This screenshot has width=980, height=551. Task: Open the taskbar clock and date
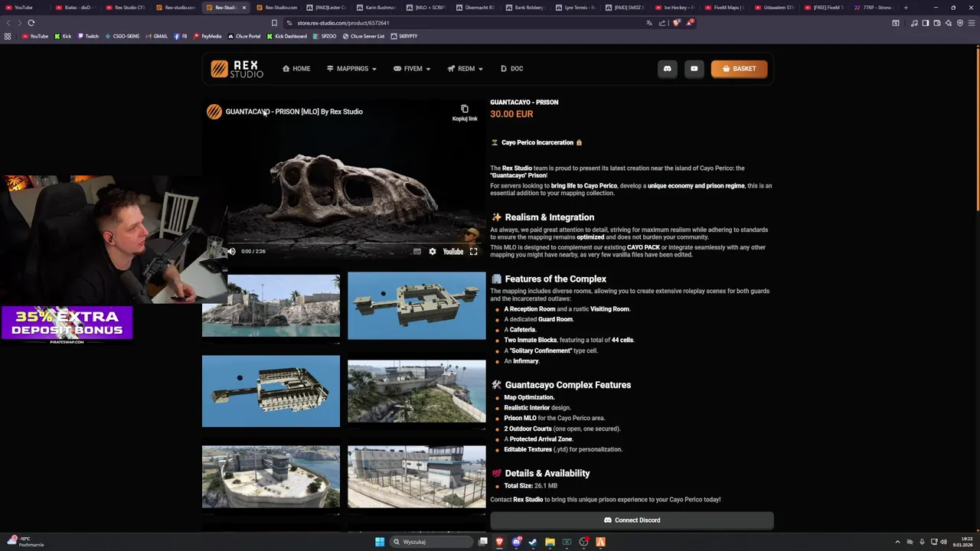point(962,542)
